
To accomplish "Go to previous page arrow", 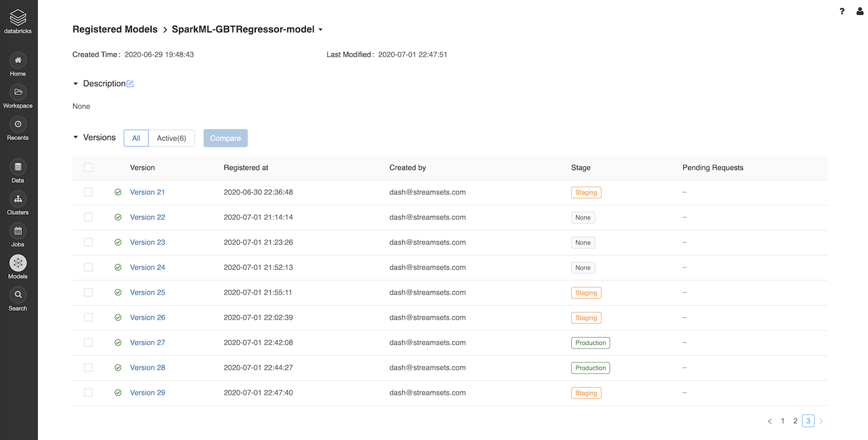I will coord(770,421).
